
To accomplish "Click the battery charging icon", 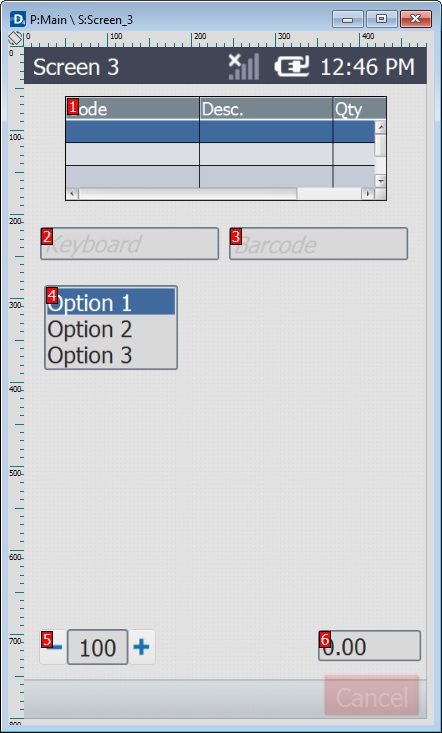I will (x=292, y=67).
